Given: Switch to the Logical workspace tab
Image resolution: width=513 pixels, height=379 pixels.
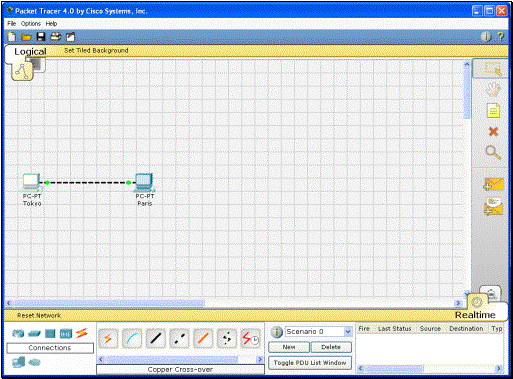Looking at the screenshot, I should pos(30,52).
